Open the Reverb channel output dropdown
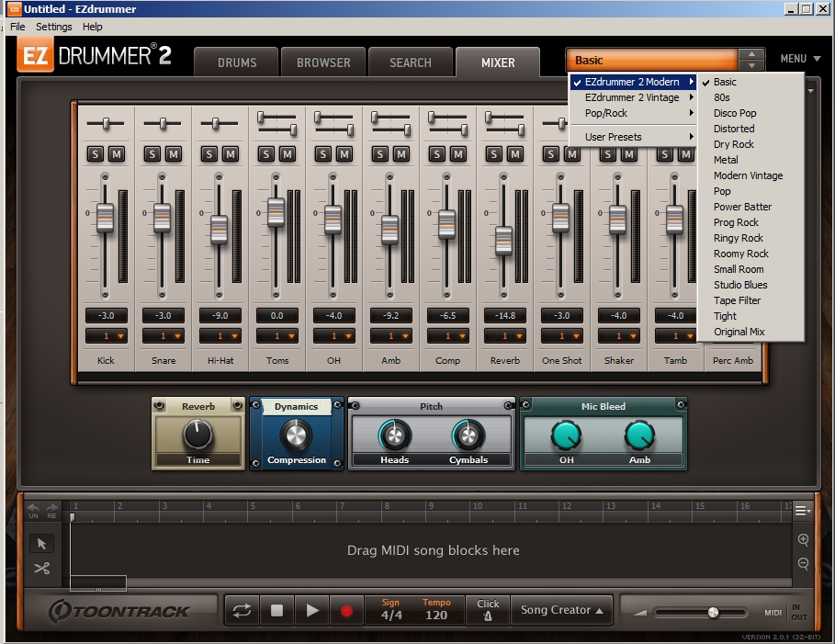This screenshot has height=644, width=835. (505, 336)
